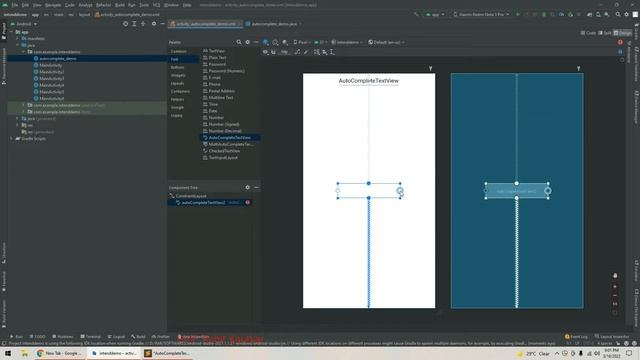Toggle autoconnect magnet icon
The width and height of the screenshot is (640, 360).
tap(273, 52)
